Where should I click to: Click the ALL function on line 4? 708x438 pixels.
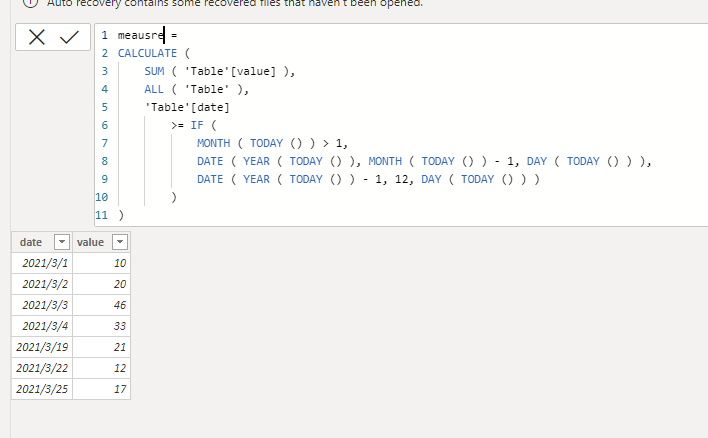[154, 89]
